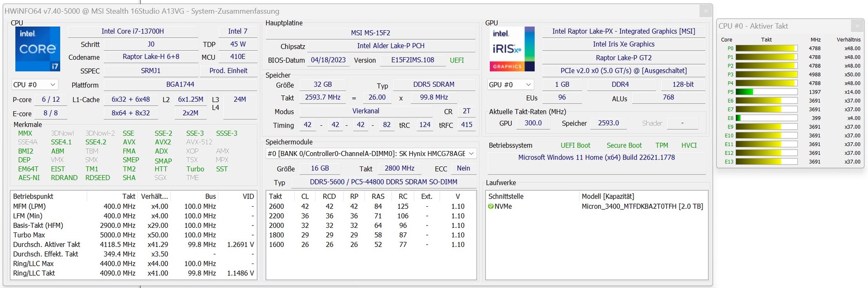Open the CPU #0 selector dropdown
The image size is (868, 288).
tap(35, 85)
